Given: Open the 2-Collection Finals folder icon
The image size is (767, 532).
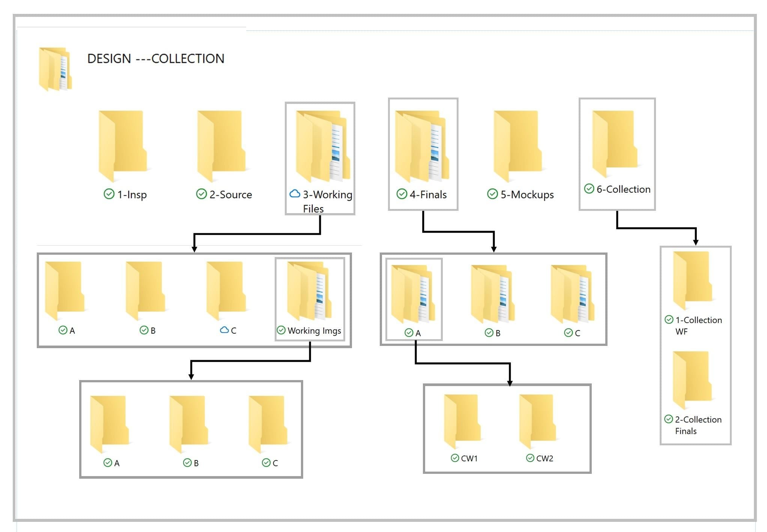Looking at the screenshot, I should [692, 380].
